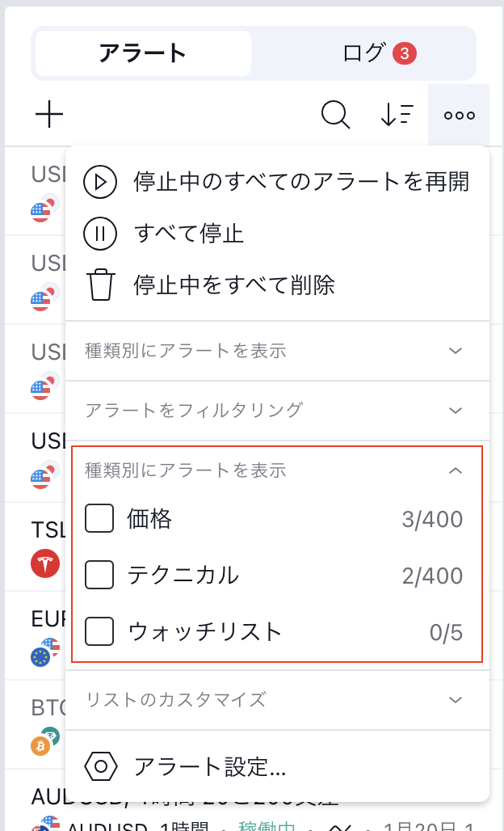Expand the アラートをフィルタリング section
504x831 pixels.
pos(456,410)
